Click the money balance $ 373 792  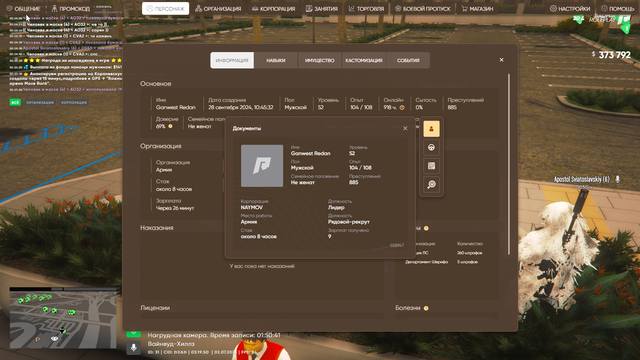pos(611,55)
